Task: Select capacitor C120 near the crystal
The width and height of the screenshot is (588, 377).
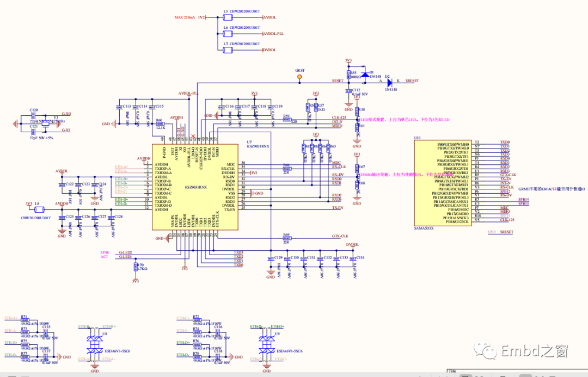Action: (x=33, y=116)
